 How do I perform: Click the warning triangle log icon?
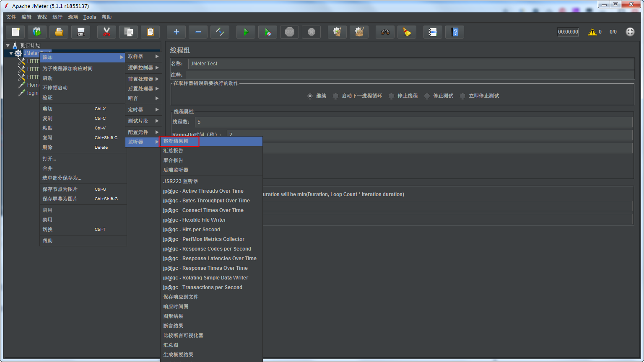(x=592, y=32)
